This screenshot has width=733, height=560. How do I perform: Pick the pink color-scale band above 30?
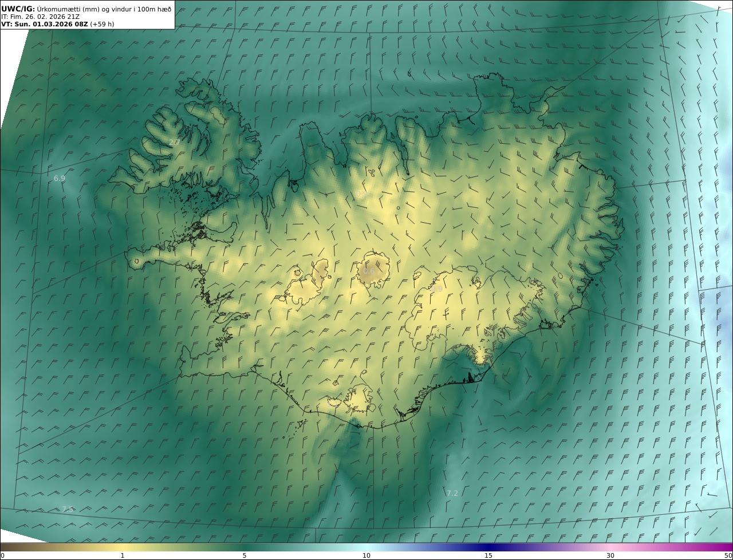pos(610,547)
